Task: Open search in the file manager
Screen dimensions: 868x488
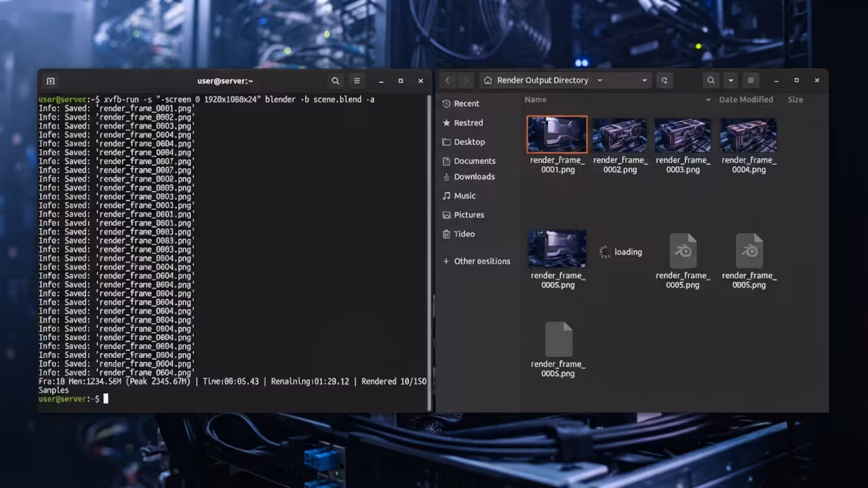Action: 711,80
